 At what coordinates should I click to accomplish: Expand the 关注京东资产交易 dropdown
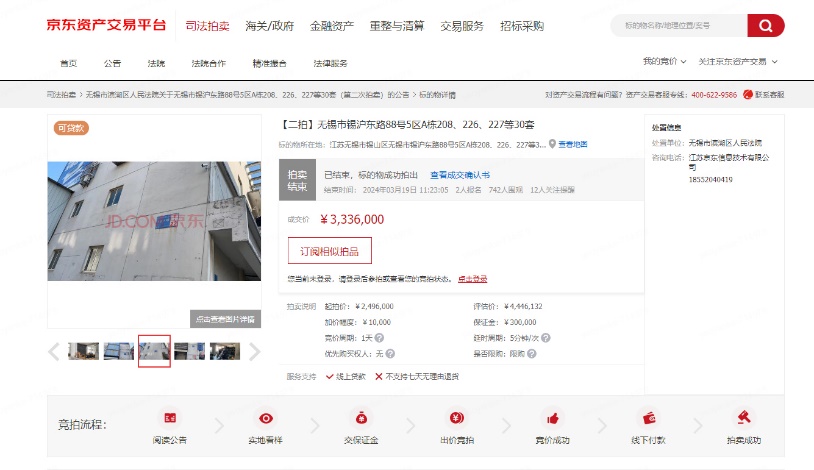(x=738, y=61)
